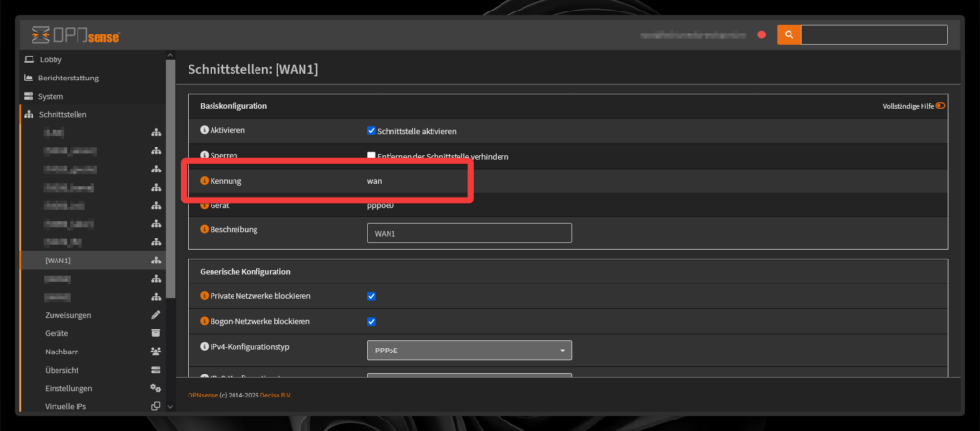Open the Lobby menu item
Viewport: 980px width, 431px height.
click(x=51, y=59)
